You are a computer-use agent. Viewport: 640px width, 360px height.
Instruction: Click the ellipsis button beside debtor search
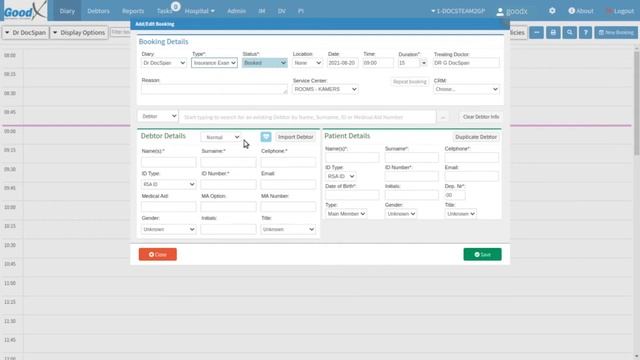[x=443, y=117]
